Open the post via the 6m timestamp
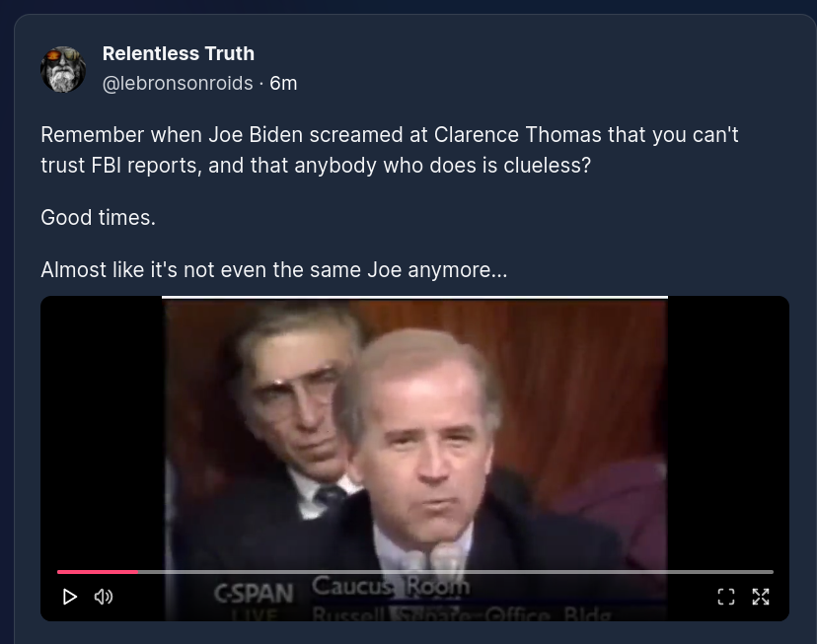The image size is (817, 644). point(283,83)
